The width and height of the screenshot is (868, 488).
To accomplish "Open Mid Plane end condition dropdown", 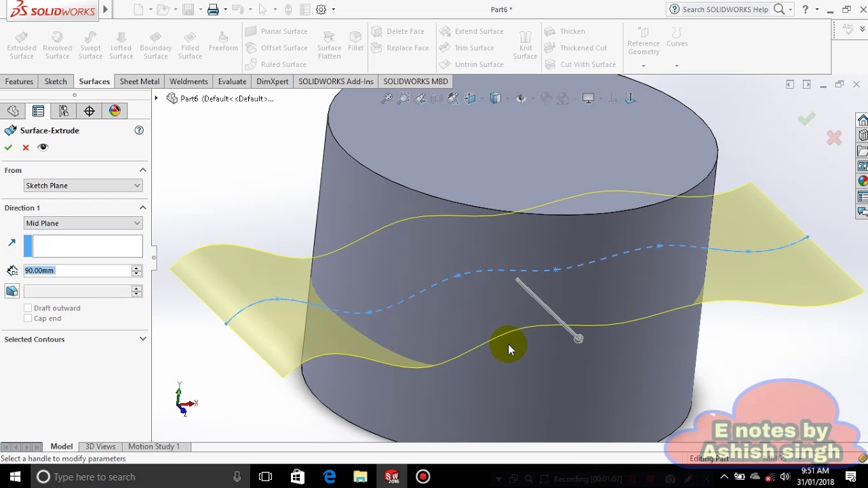I will (x=83, y=223).
